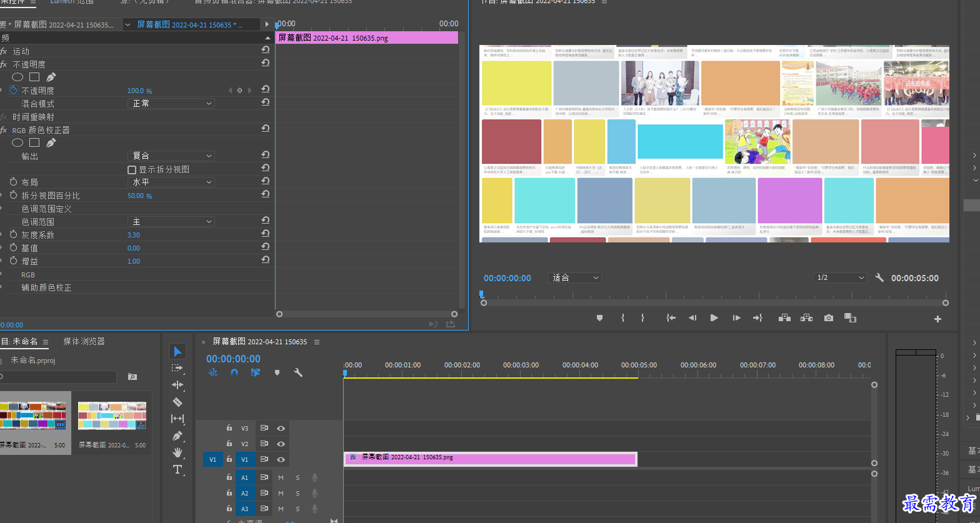Toggle linked selection in timeline
This screenshot has width=980, height=523.
click(x=255, y=372)
